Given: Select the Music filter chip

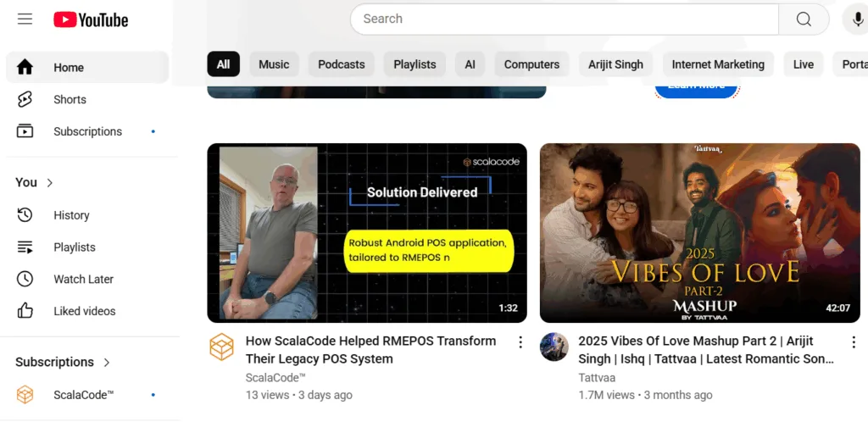Looking at the screenshot, I should [x=274, y=64].
